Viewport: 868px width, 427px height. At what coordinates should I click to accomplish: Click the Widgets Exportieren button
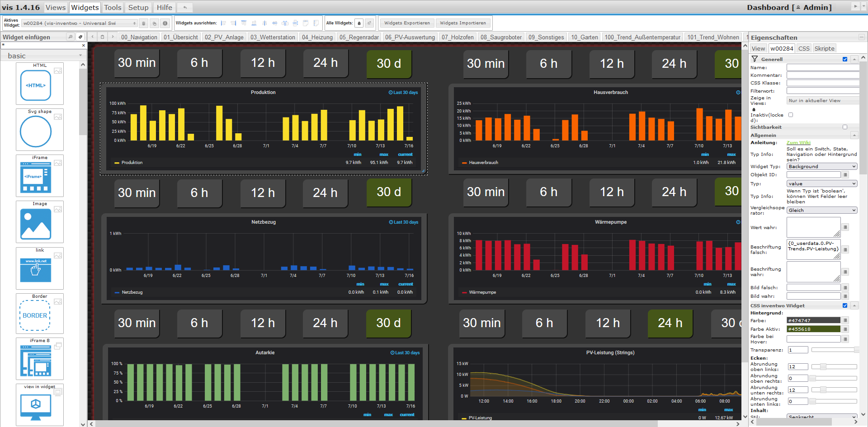click(x=407, y=23)
